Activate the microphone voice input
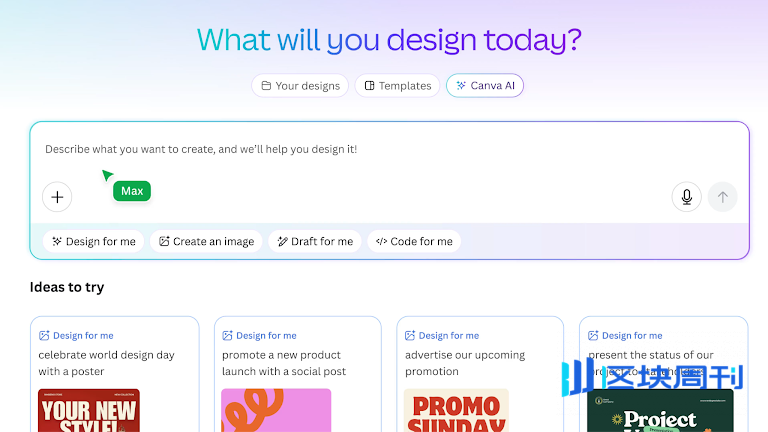The height and width of the screenshot is (432, 768). coord(686,197)
